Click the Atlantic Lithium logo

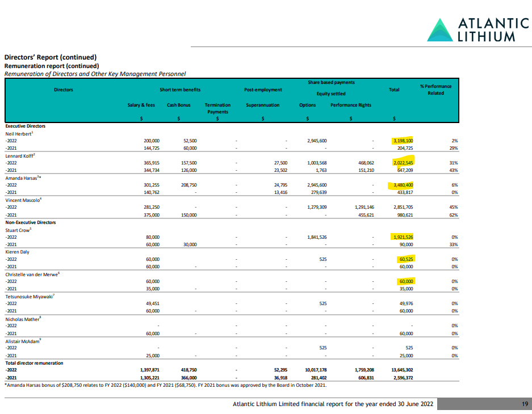(477, 30)
